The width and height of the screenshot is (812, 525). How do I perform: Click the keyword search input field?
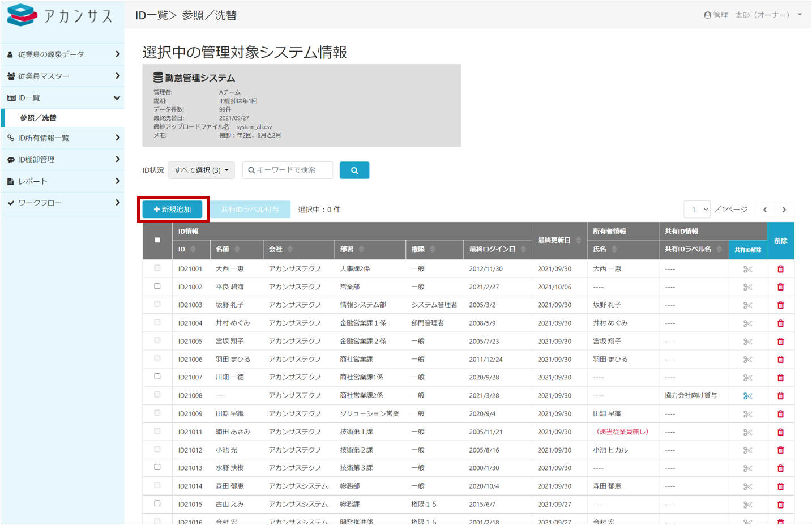pyautogui.click(x=288, y=170)
